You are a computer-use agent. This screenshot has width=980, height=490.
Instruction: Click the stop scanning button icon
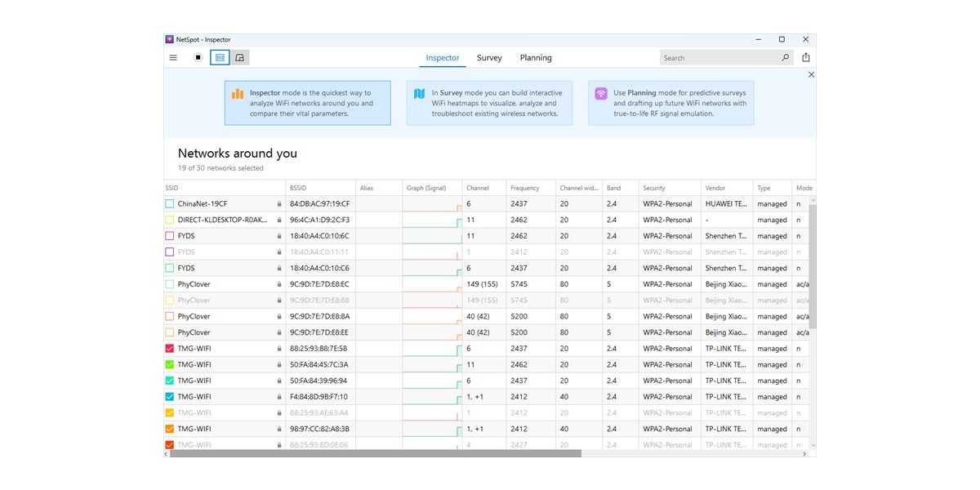click(x=198, y=57)
